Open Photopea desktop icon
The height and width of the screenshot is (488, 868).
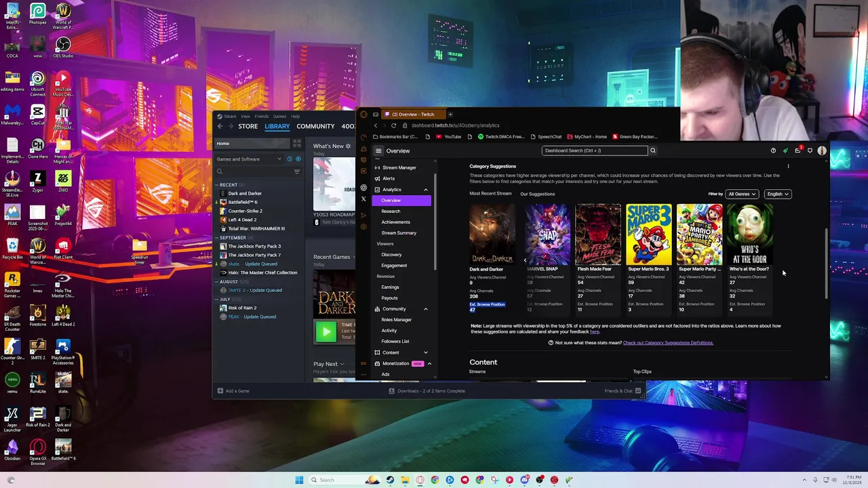[x=37, y=14]
